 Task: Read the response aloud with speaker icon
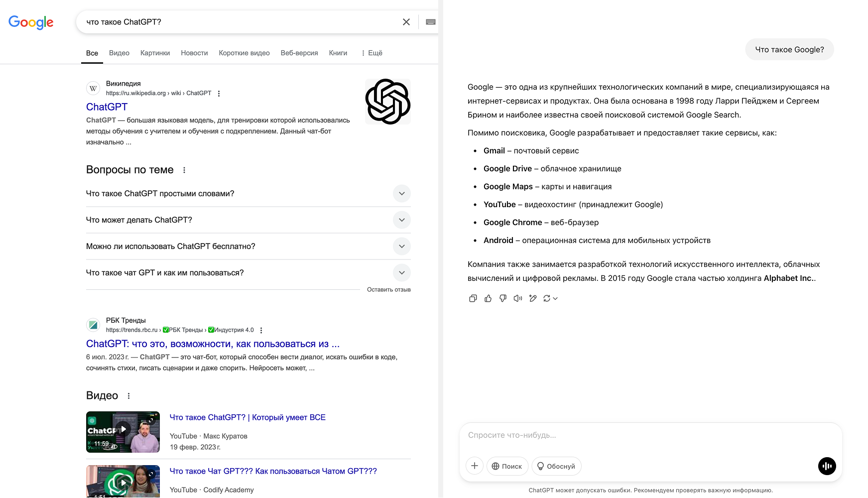518,298
